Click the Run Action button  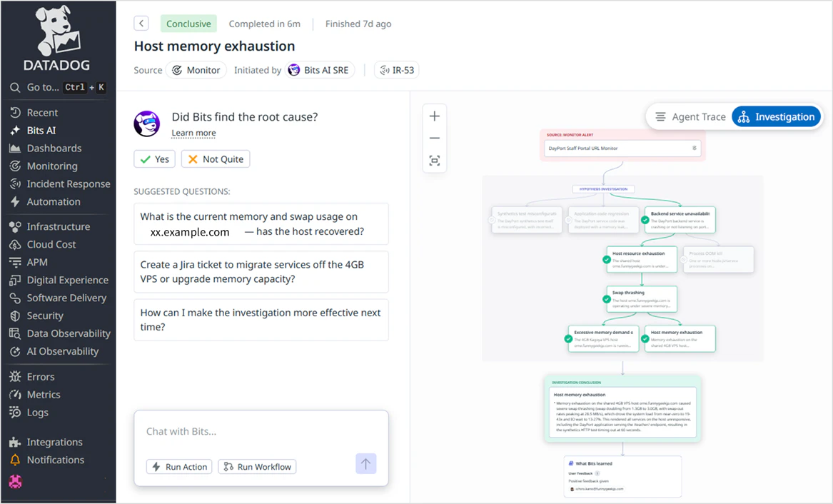[x=180, y=467]
